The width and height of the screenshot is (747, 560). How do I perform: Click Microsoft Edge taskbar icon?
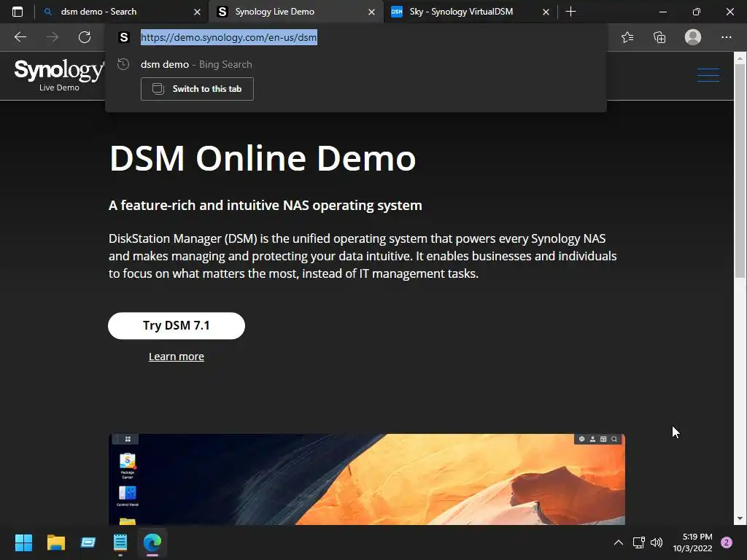[152, 542]
